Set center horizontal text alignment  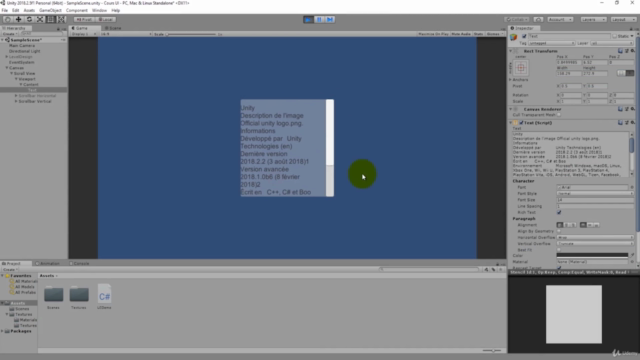[x=567, y=225]
